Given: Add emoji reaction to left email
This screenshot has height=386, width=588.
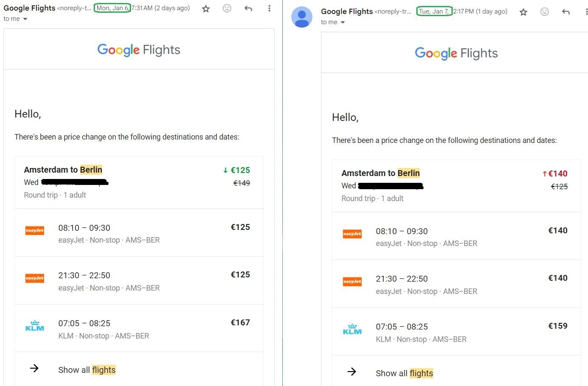Looking at the screenshot, I should (227, 8).
